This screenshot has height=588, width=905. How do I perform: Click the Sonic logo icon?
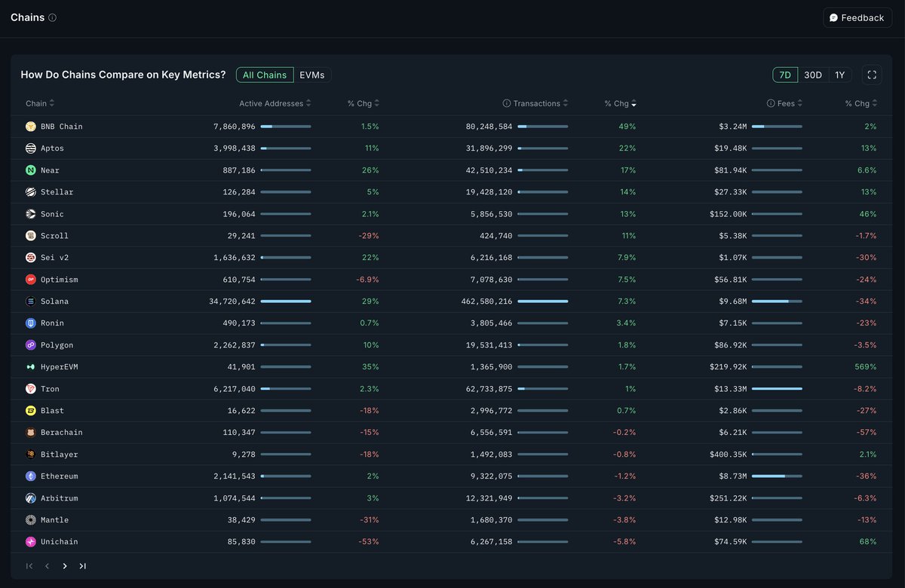[x=31, y=214]
